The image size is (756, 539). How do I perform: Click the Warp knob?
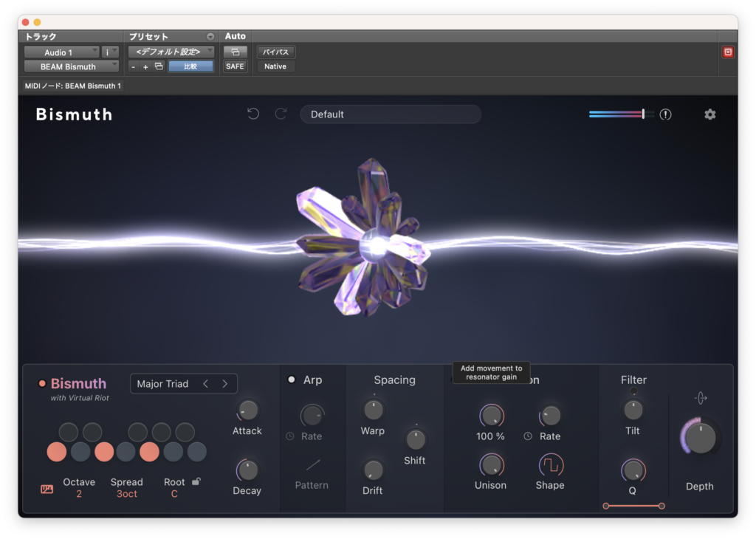[x=373, y=411]
